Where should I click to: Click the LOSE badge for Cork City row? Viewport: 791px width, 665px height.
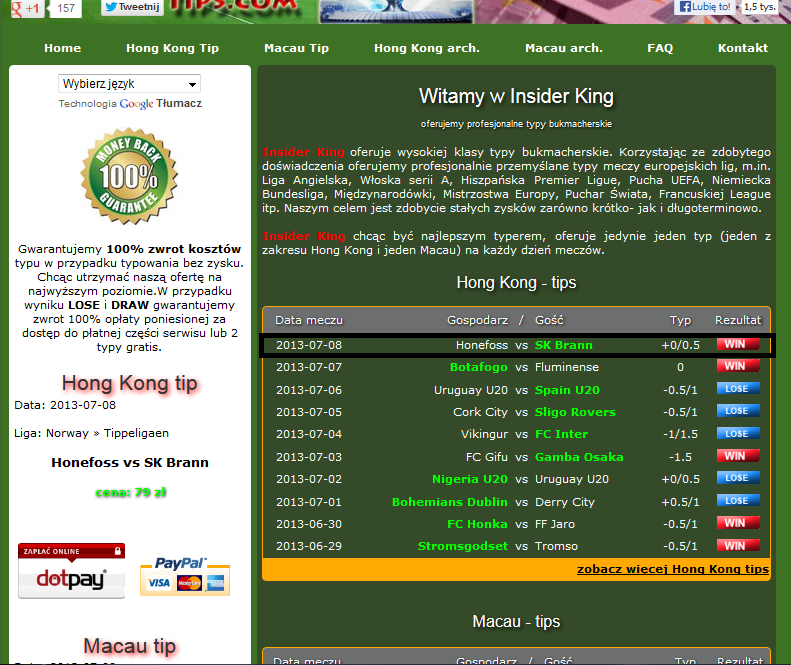[x=738, y=411]
